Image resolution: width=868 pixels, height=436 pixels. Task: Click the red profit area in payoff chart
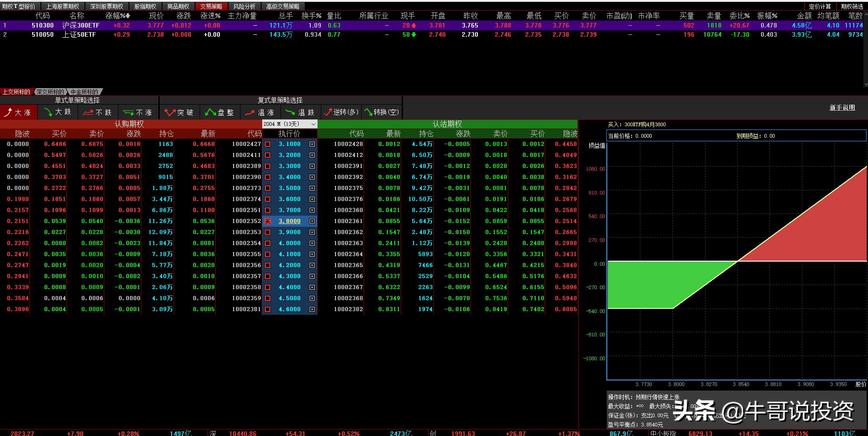click(826, 229)
